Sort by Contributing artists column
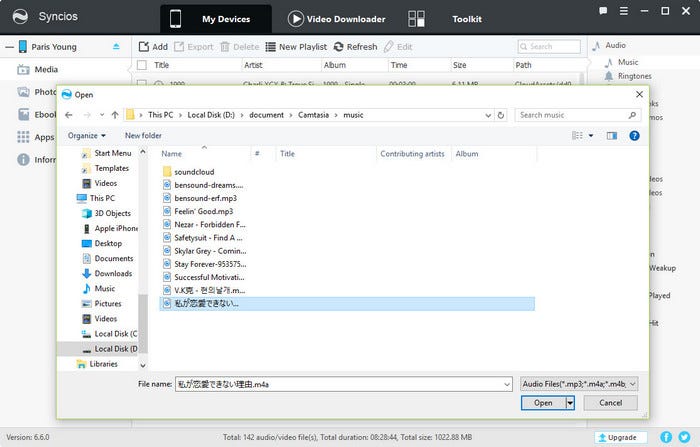The width and height of the screenshot is (700, 447). [412, 154]
